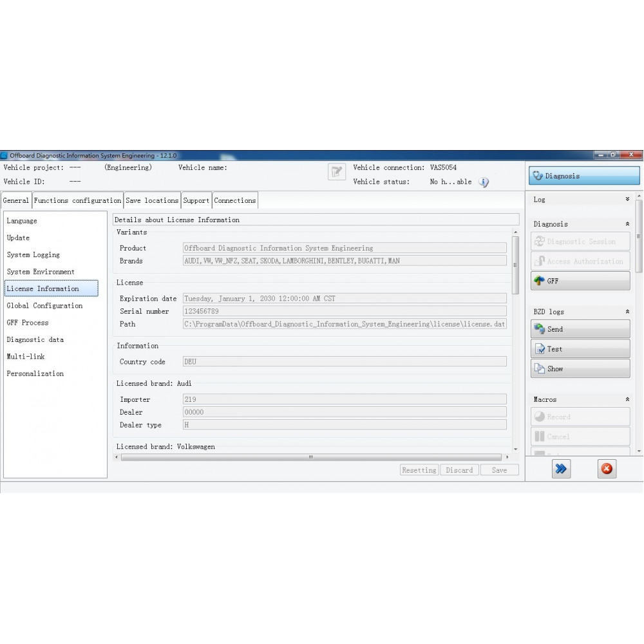Click the blue double-arrow forward icon

point(561,469)
